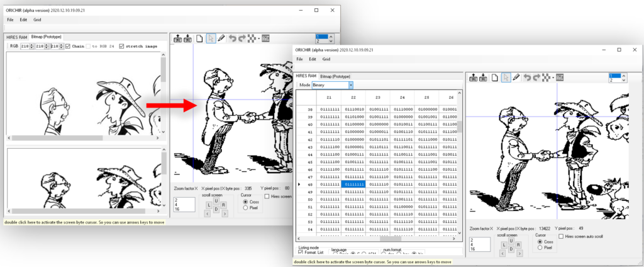Image resolution: width=644 pixels, height=267 pixels.
Task: Uncheck the Chain checkbox next to RGB values
Action: 68,46
